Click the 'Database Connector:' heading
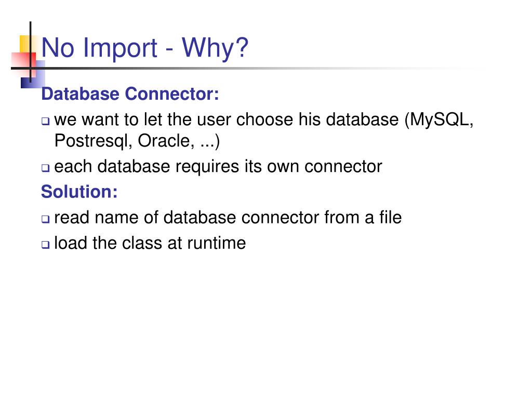This screenshot has height=399, width=532. click(130, 94)
